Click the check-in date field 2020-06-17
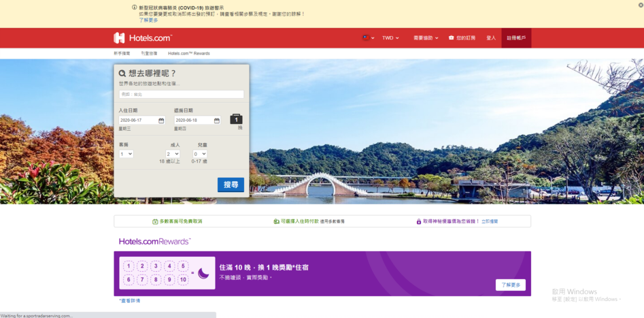This screenshot has height=318, width=644. 142,120
